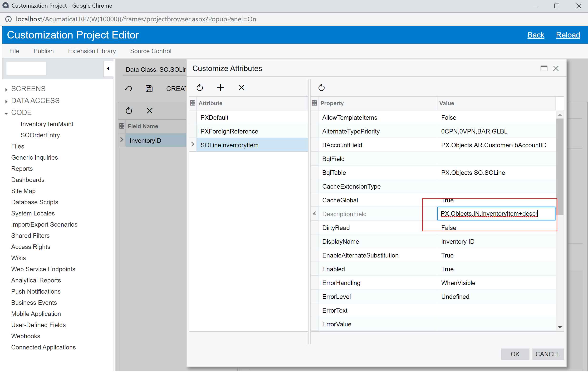The image size is (588, 372).
Task: Click the OK button to confirm changes
Action: (x=515, y=354)
